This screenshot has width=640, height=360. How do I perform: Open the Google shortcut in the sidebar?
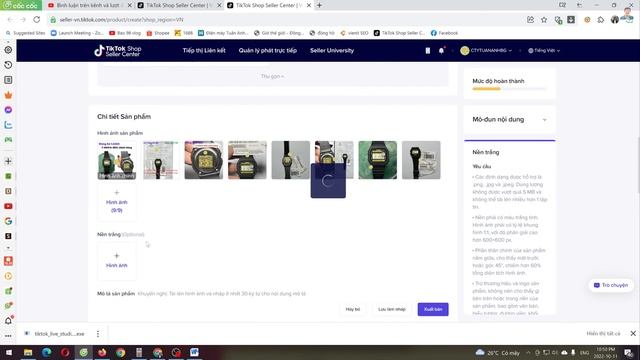(8, 221)
